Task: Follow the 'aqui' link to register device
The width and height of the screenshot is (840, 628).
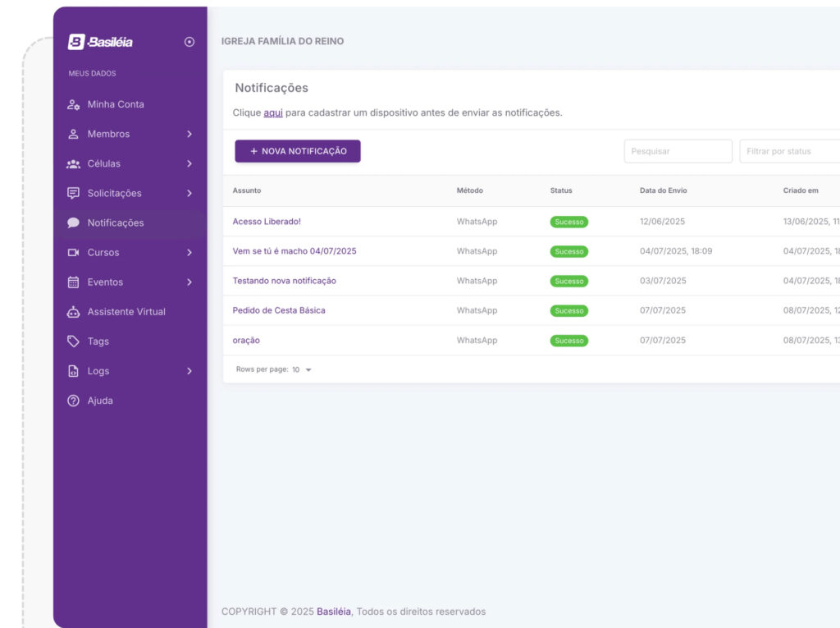Action: [273, 113]
